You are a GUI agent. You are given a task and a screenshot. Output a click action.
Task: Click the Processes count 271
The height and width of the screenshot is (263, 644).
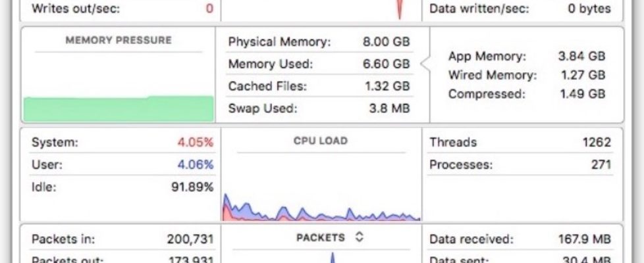click(601, 164)
